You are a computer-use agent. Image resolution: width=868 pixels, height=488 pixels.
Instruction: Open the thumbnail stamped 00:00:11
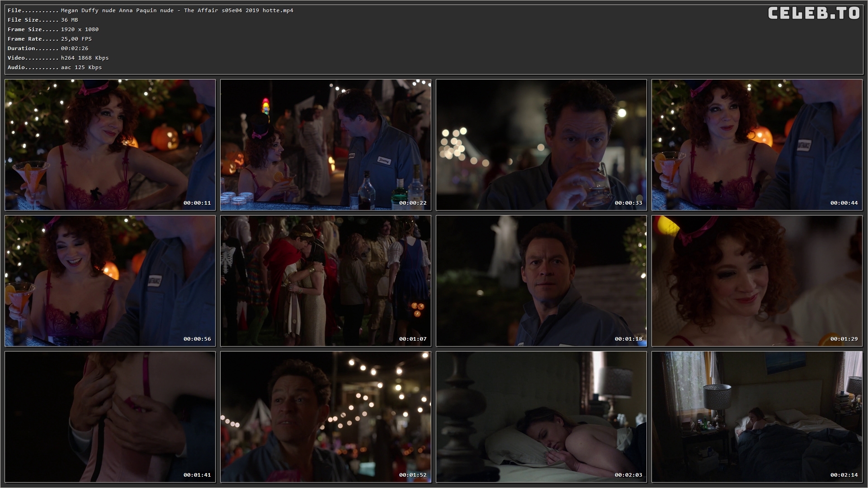click(110, 145)
